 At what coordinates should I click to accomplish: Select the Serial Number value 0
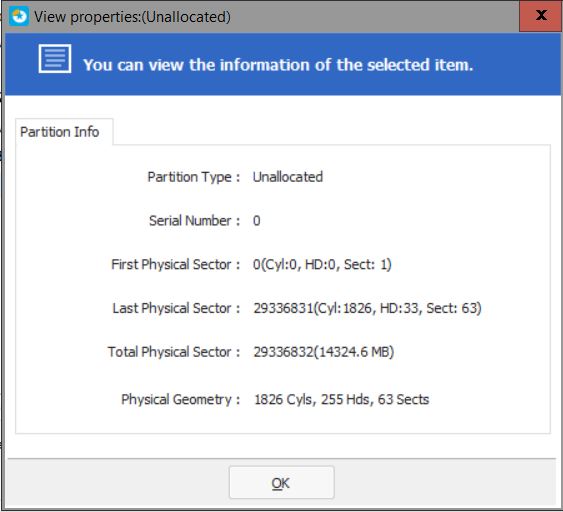coord(256,220)
